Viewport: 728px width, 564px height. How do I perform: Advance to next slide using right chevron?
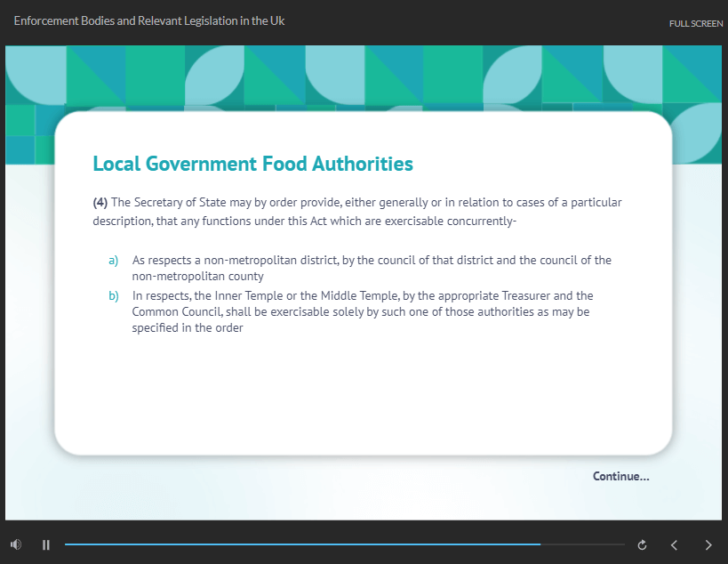tap(708, 544)
